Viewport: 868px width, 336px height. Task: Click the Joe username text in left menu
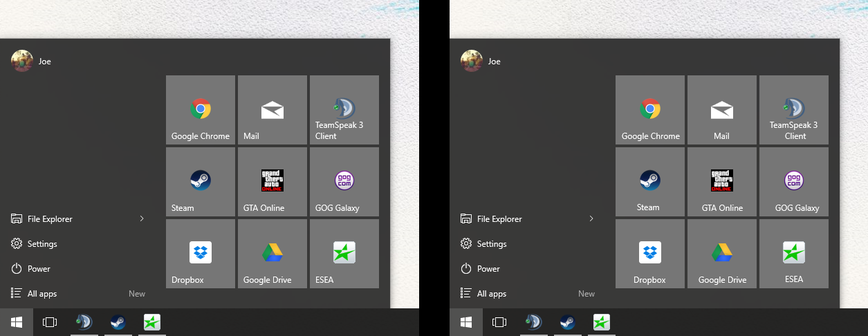[45, 62]
